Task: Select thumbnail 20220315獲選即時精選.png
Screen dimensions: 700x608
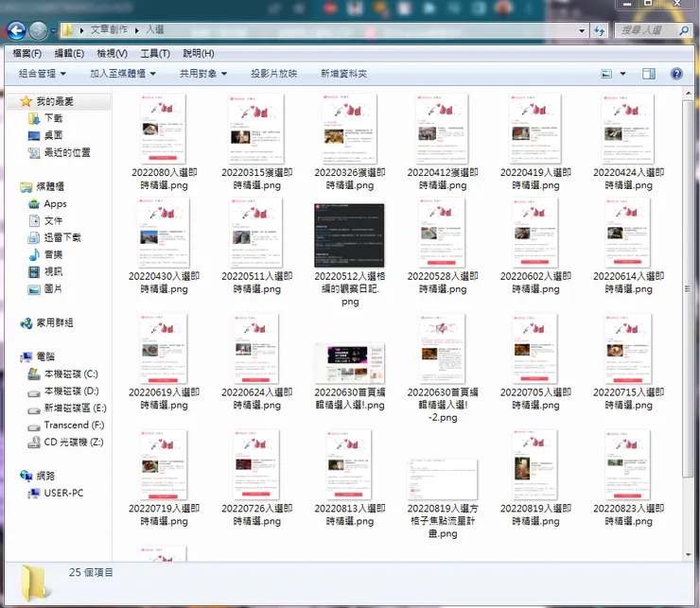Action: pos(256,129)
